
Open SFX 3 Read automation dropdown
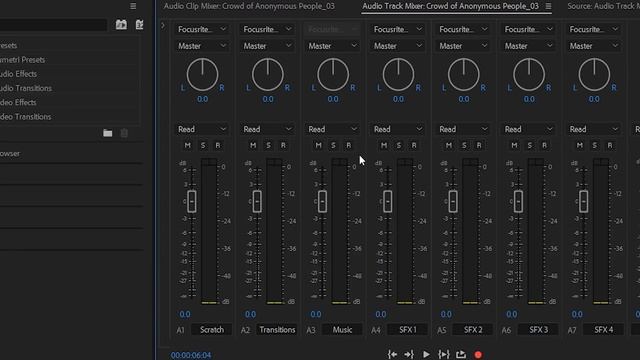(528, 129)
